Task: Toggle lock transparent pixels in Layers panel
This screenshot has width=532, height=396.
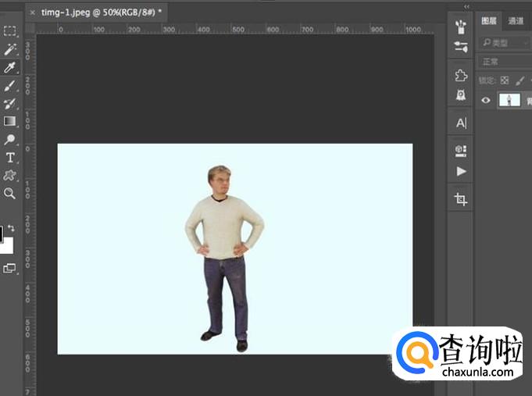Action: (x=505, y=80)
